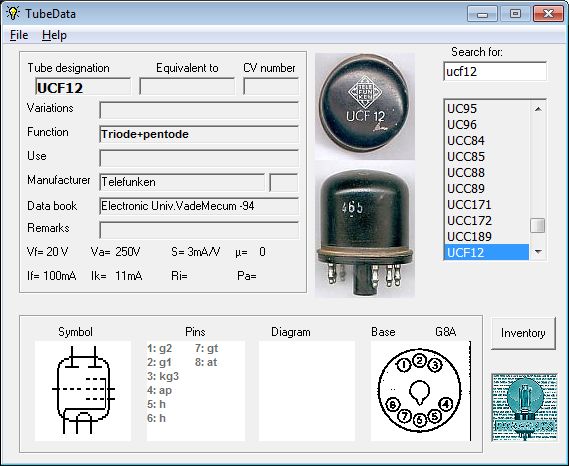
Task: Click the Search for input field
Action: pos(495,71)
